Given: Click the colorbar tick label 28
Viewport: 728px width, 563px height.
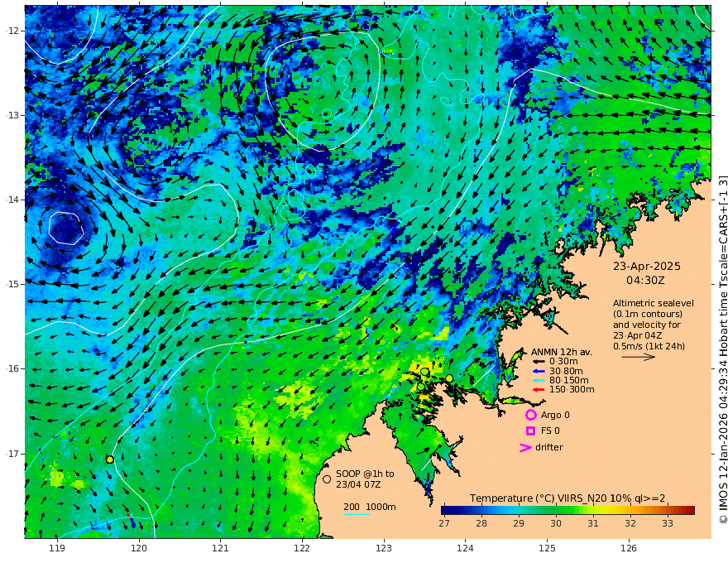Looking at the screenshot, I should (x=481, y=523).
